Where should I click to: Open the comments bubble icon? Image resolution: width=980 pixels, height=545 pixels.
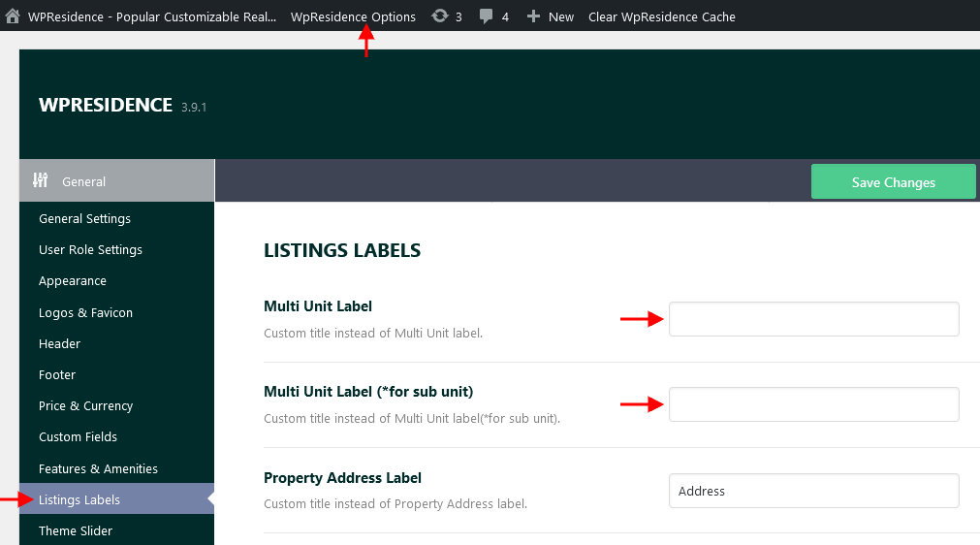click(x=486, y=16)
